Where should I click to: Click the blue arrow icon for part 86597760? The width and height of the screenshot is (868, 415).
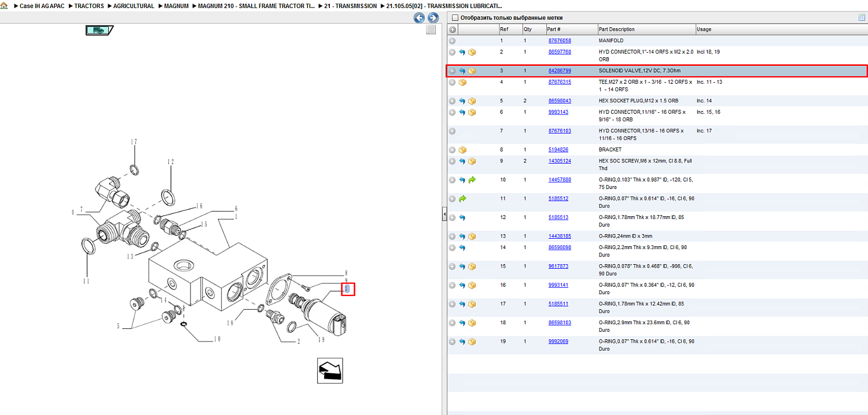click(x=462, y=52)
